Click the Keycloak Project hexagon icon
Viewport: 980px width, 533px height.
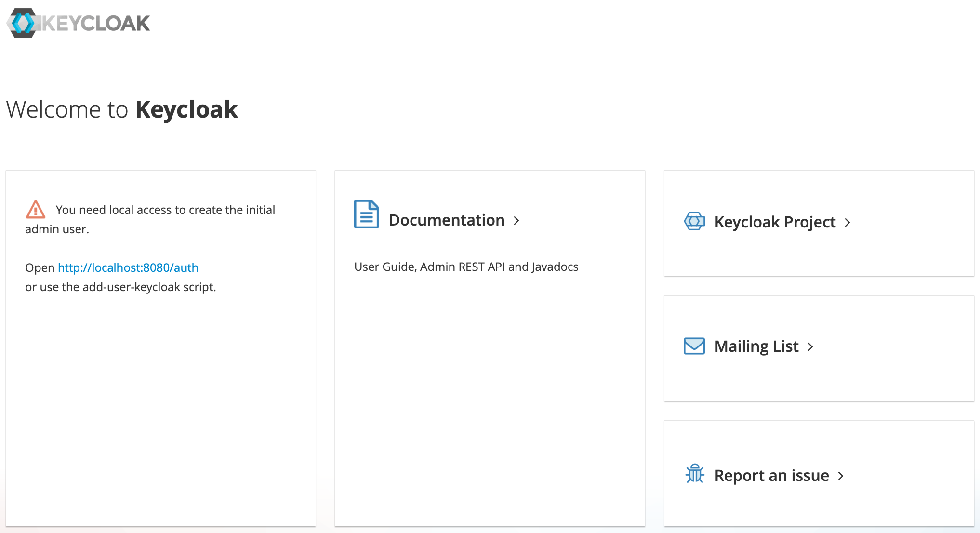pos(694,221)
